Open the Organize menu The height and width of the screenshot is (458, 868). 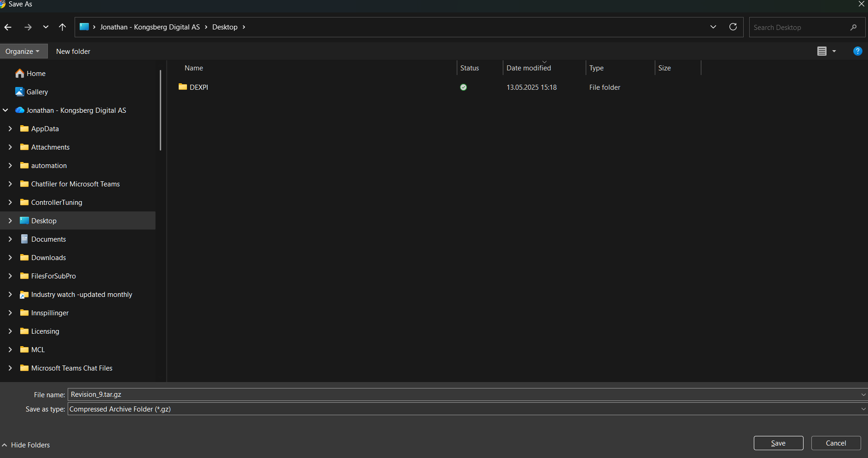click(x=23, y=52)
